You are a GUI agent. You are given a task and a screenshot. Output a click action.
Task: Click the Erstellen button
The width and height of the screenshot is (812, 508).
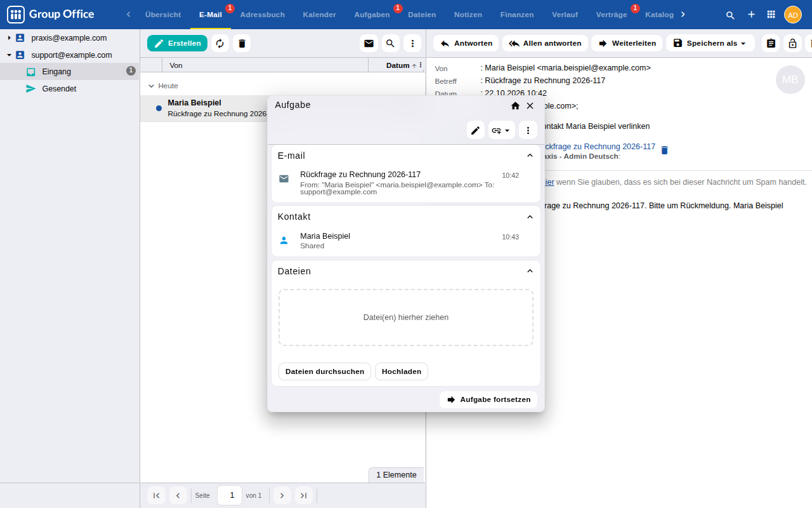pos(177,43)
